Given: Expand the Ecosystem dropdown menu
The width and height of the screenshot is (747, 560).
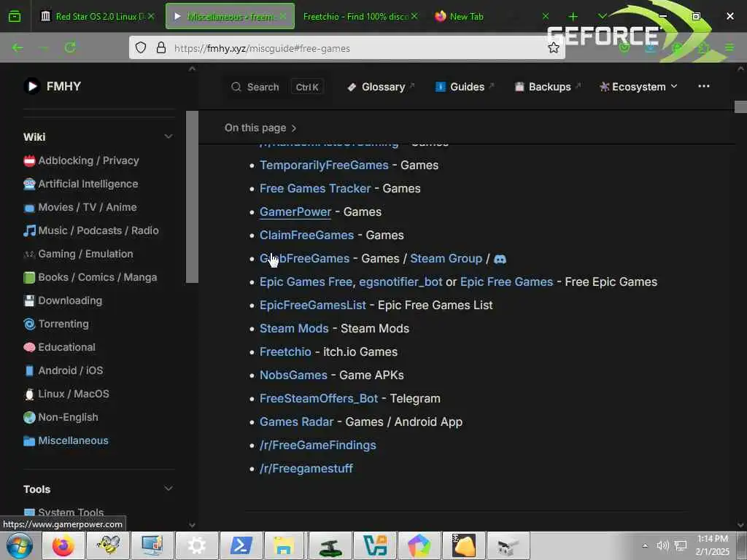Looking at the screenshot, I should point(638,87).
